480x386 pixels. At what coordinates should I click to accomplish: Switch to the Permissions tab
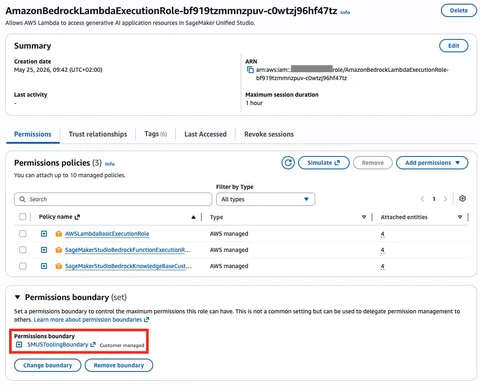point(33,134)
